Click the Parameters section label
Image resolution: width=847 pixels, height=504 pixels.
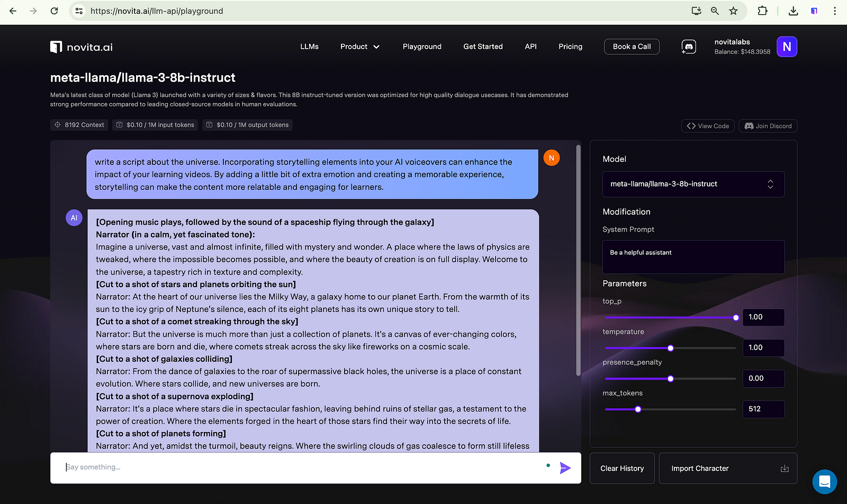point(625,283)
